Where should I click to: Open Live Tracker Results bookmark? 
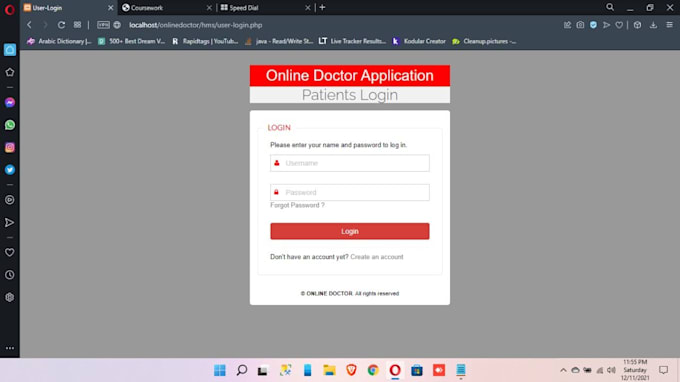pos(353,41)
